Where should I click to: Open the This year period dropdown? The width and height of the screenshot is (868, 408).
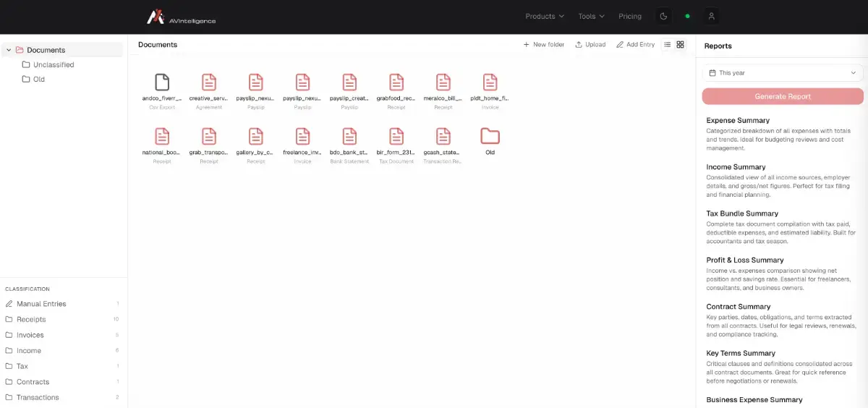click(783, 73)
